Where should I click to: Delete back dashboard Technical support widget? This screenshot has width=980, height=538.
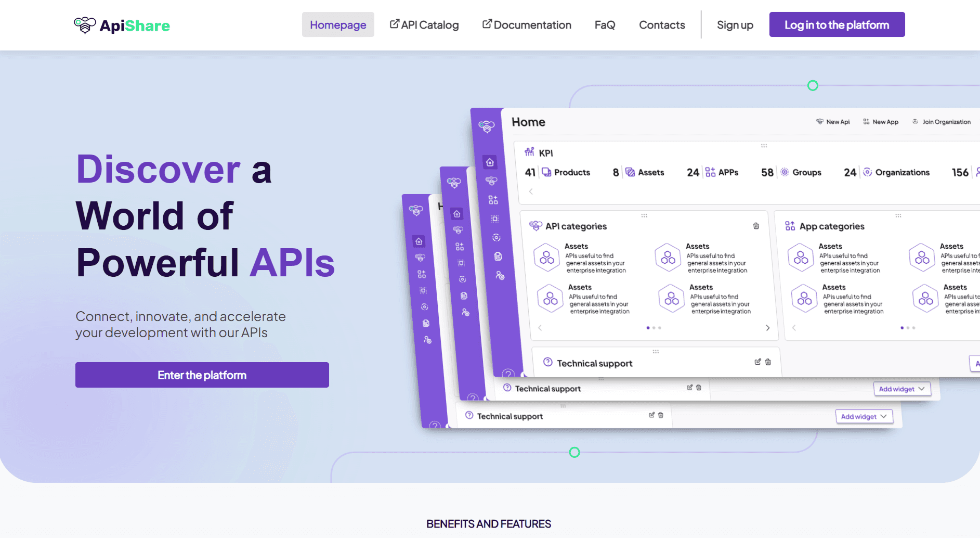pos(661,415)
